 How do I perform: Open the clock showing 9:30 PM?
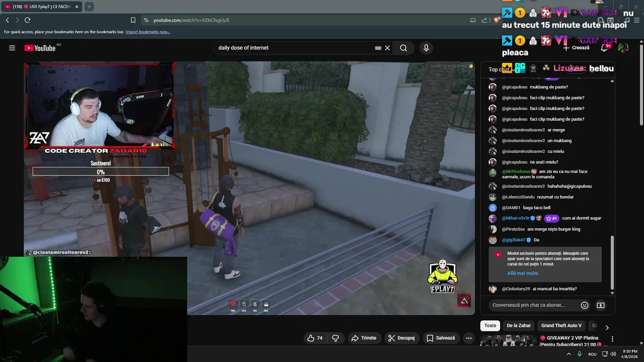pyautogui.click(x=630, y=354)
